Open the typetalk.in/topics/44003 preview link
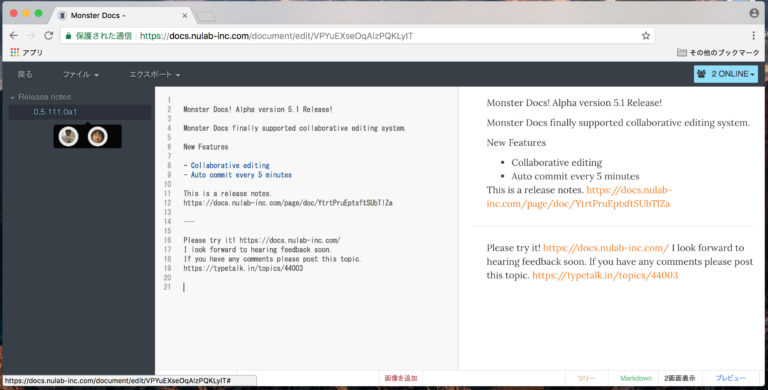 (x=605, y=275)
